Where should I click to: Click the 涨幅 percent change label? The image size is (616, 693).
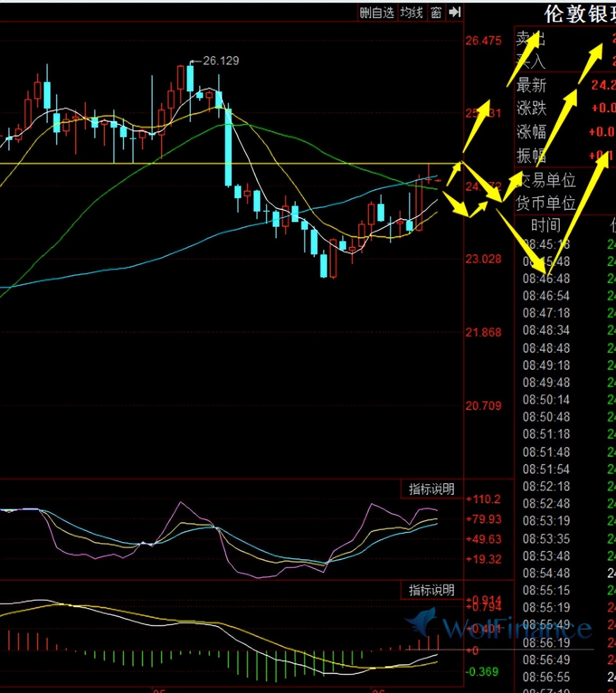[x=531, y=131]
